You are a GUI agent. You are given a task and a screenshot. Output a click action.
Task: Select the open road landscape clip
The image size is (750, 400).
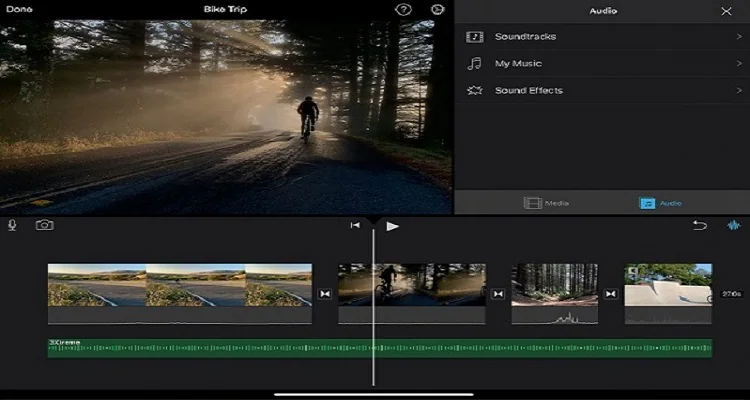180,294
